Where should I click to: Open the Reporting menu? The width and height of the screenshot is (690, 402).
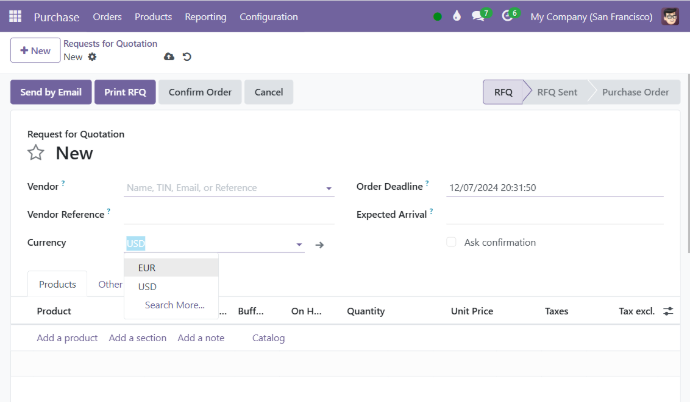(x=205, y=16)
